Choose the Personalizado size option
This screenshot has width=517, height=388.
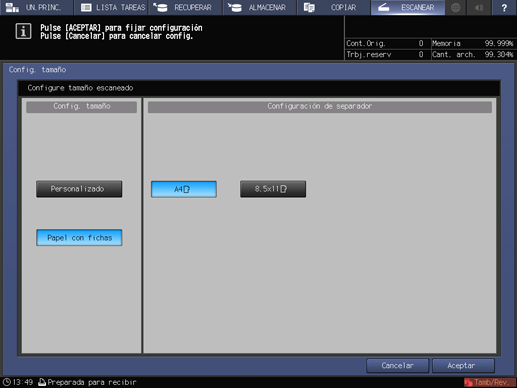[x=79, y=189]
